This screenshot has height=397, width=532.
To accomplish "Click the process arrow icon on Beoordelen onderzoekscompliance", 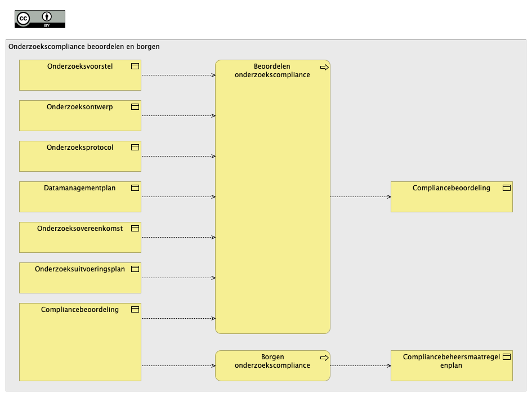I will [x=324, y=67].
